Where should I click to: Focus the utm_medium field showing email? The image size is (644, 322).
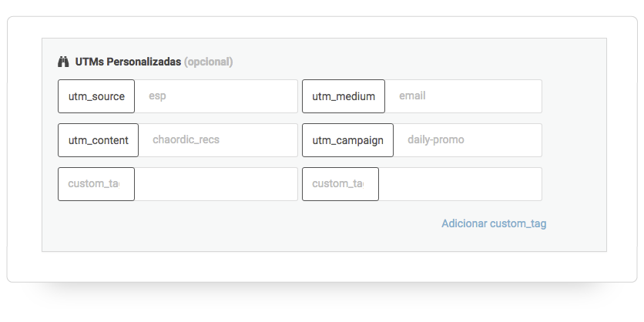coord(463,96)
